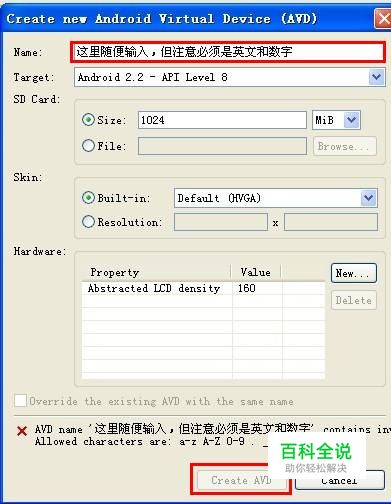The height and width of the screenshot is (504, 391).
Task: Select the Resolution radio button
Action: click(88, 222)
